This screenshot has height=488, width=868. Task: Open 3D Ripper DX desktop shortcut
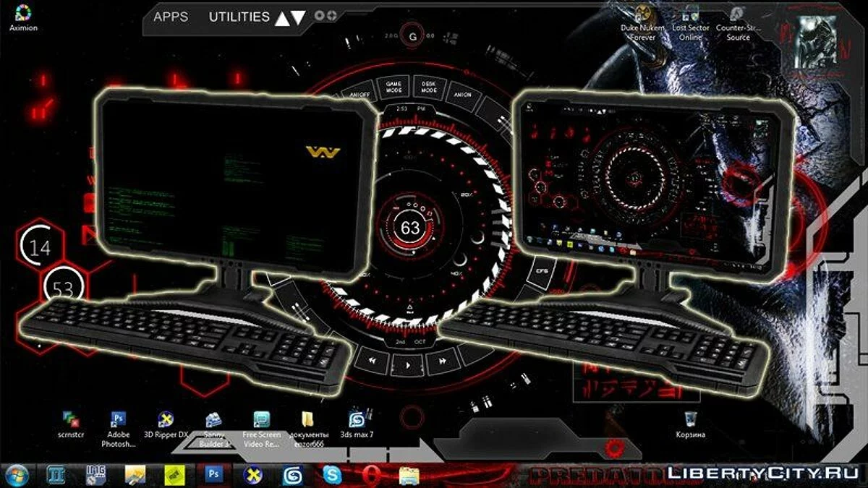click(166, 424)
